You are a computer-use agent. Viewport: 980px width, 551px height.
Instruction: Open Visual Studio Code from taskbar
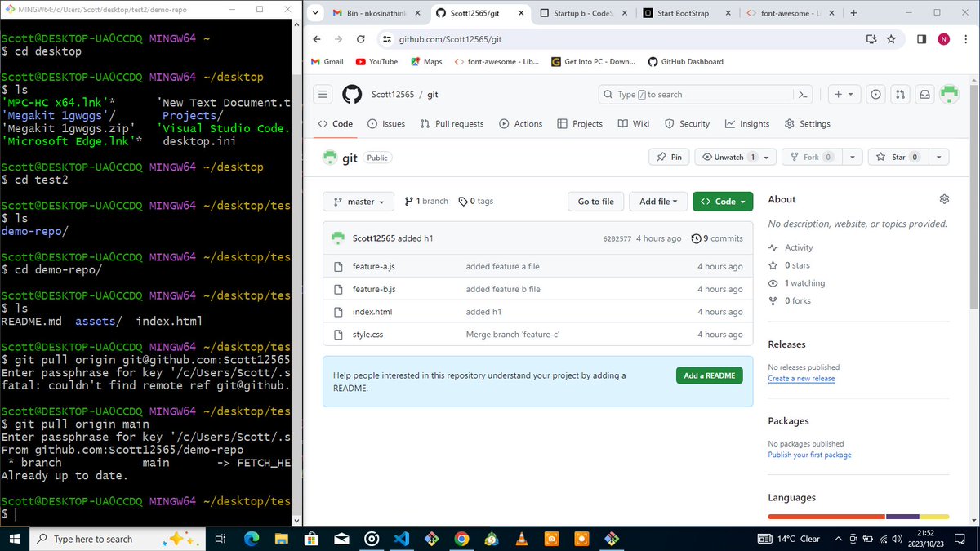click(x=401, y=539)
